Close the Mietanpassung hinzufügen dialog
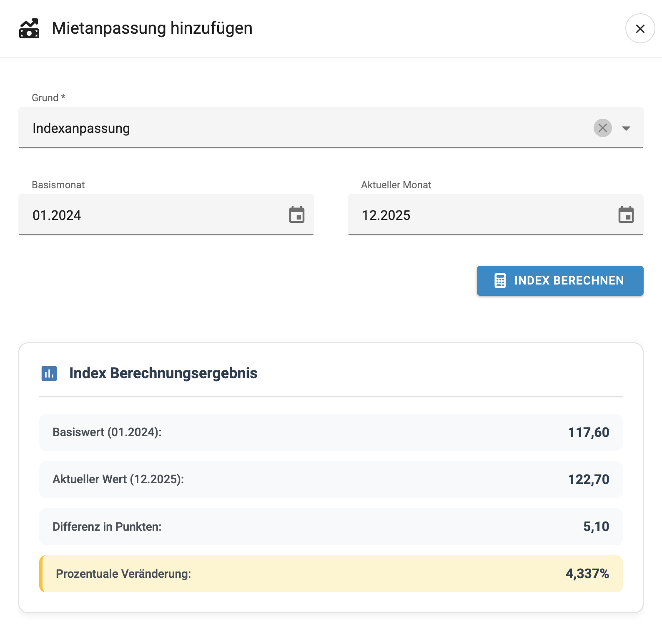The width and height of the screenshot is (662, 644). point(640,28)
